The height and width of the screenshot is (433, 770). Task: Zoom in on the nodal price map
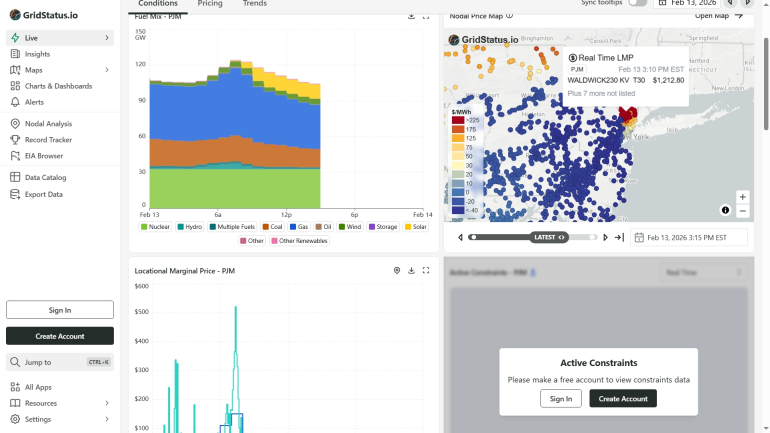tap(742, 197)
